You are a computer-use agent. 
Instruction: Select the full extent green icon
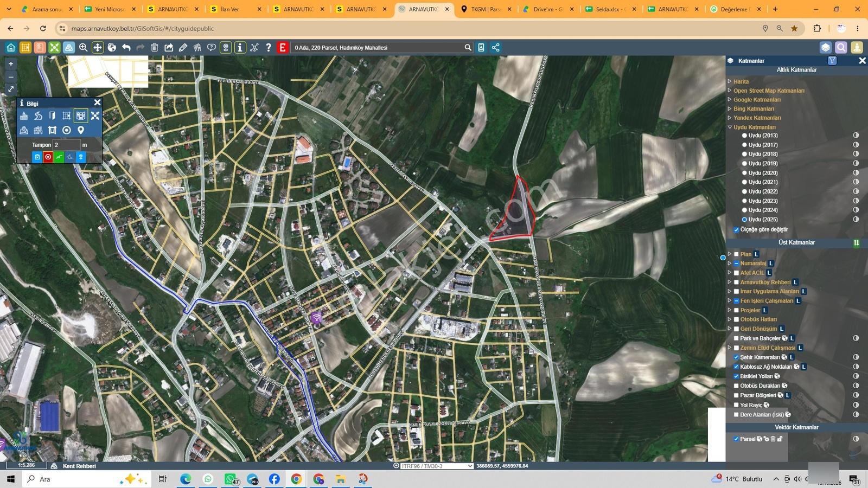click(54, 48)
